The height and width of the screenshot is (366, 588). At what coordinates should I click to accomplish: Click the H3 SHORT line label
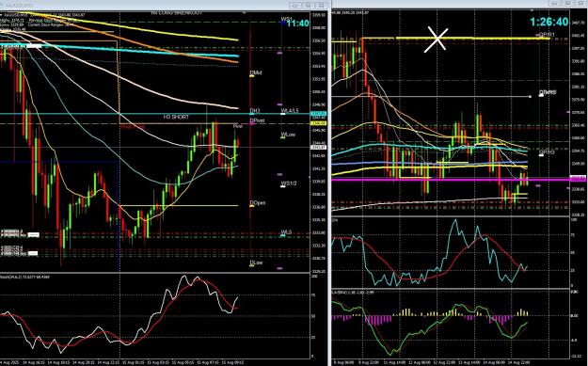(176, 118)
